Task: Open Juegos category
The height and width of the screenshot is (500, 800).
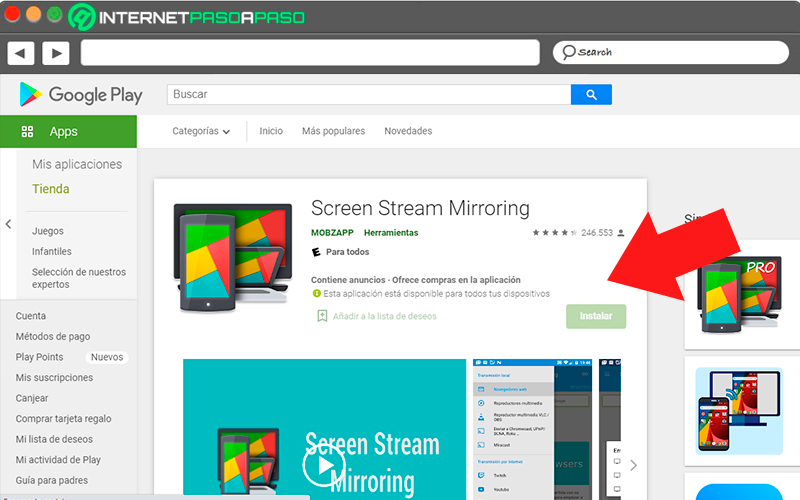Action: point(48,231)
